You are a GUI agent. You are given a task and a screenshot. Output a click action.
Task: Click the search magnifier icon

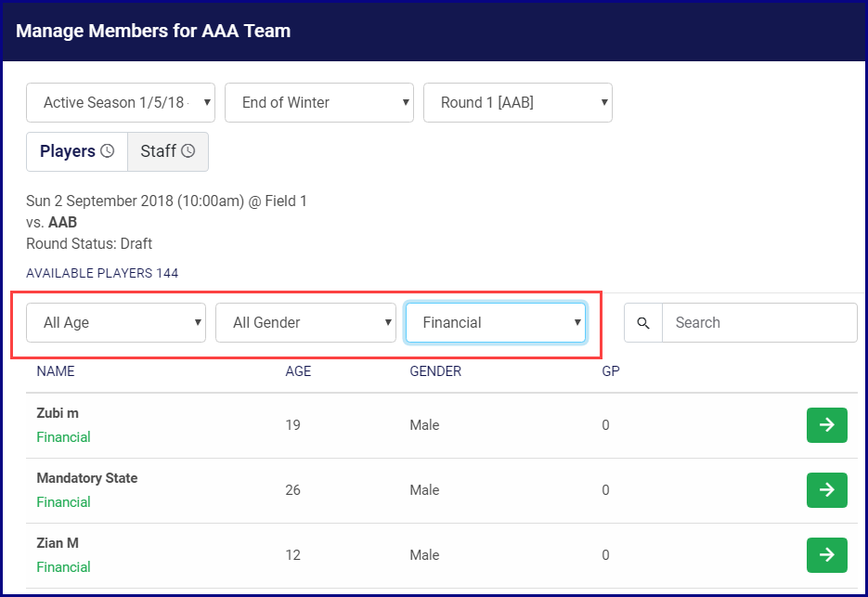coord(643,323)
